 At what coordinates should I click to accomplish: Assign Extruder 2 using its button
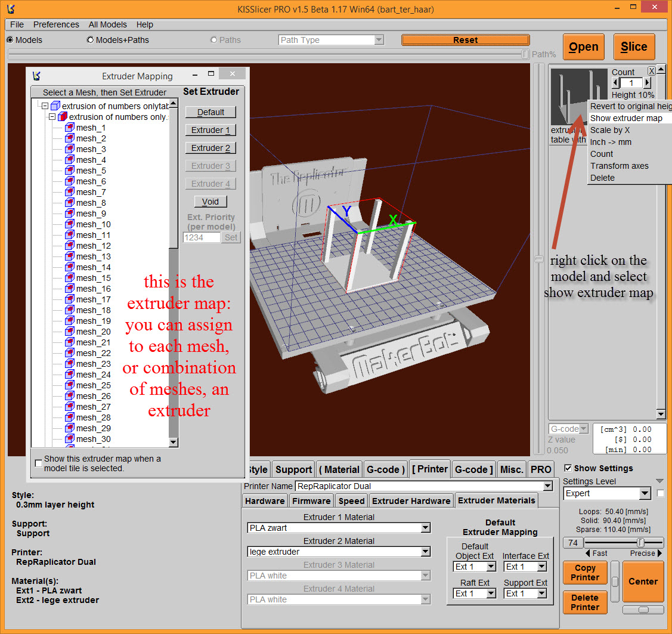point(210,148)
